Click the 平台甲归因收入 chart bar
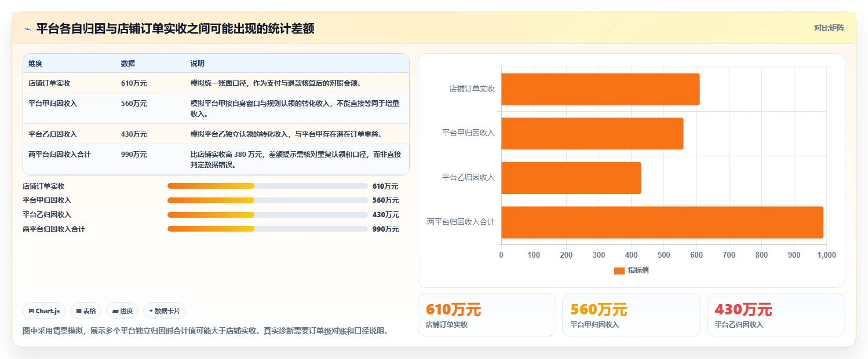This screenshot has height=359, width=868. click(x=592, y=133)
